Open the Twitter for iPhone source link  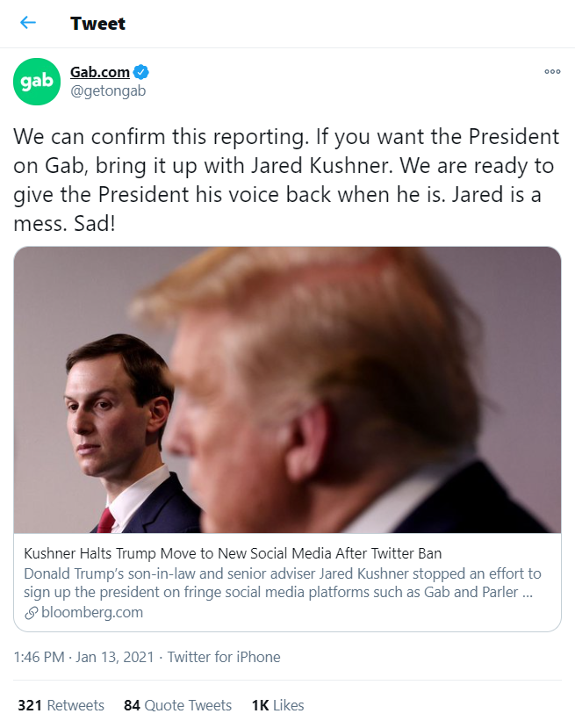click(x=224, y=657)
